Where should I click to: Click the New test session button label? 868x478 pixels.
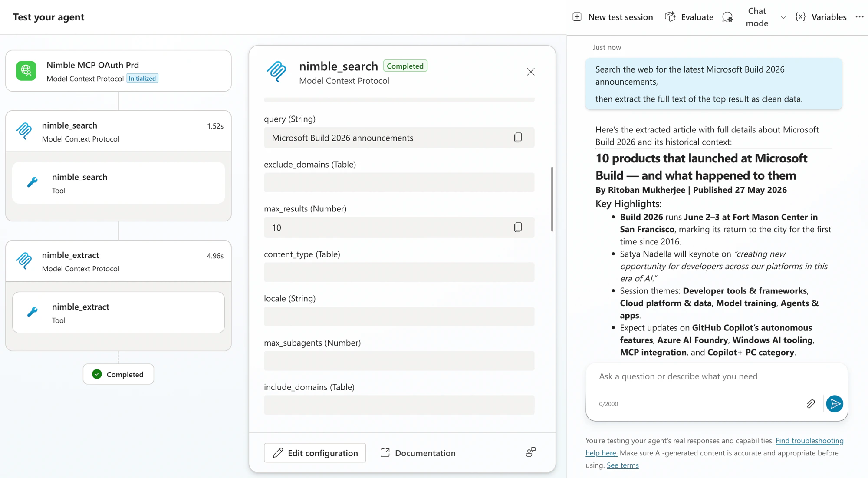point(620,17)
